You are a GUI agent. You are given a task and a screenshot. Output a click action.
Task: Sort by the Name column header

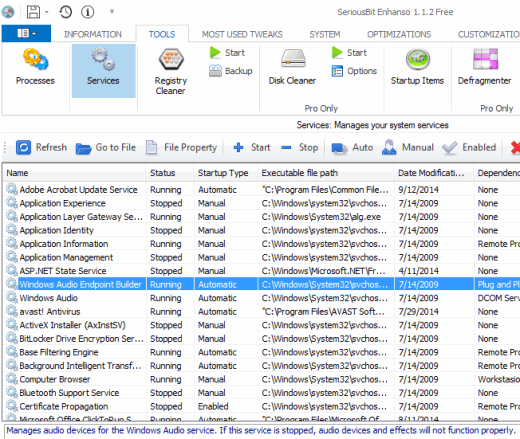pos(75,173)
